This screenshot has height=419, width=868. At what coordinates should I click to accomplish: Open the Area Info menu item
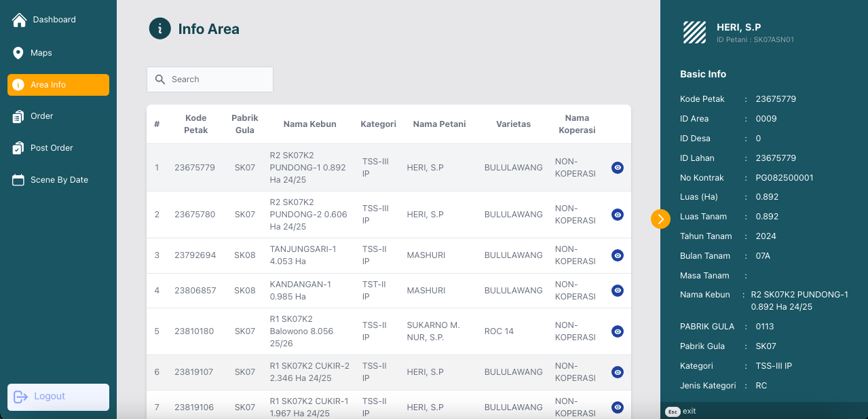coord(58,85)
